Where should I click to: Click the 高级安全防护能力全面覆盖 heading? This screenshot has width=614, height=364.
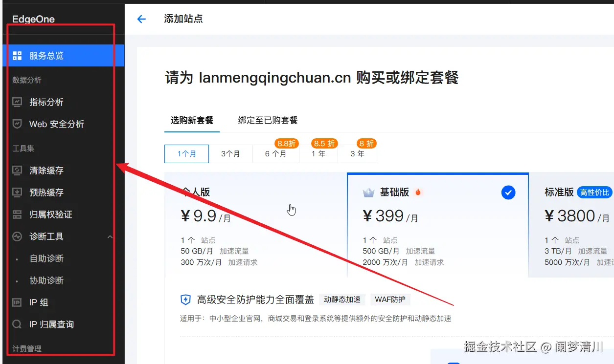pyautogui.click(x=255, y=300)
